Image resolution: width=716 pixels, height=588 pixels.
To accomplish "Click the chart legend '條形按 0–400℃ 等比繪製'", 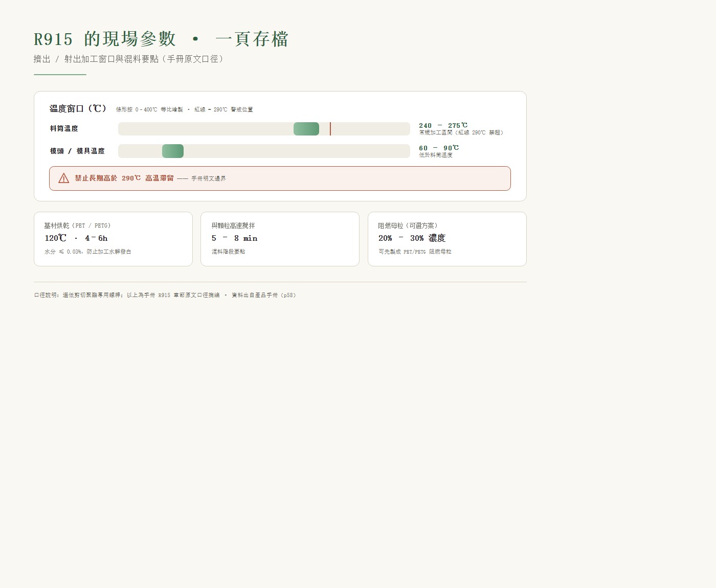I will (x=149, y=109).
